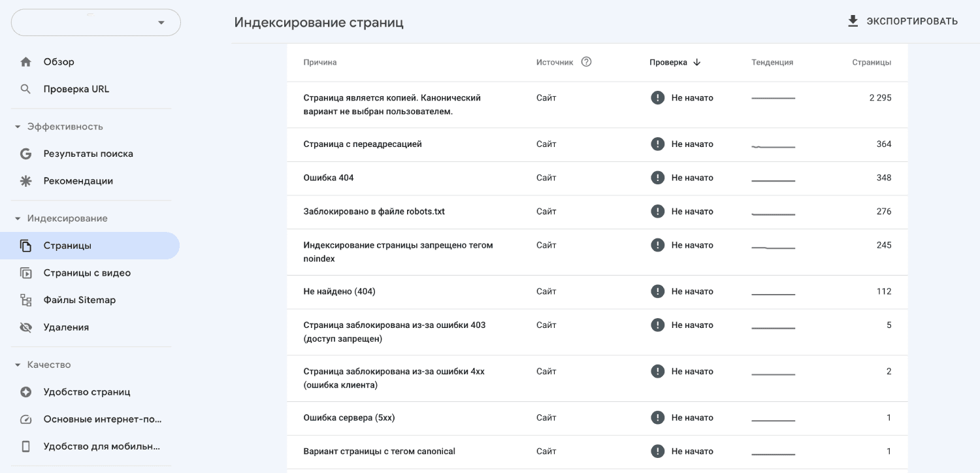
Task: Click the page count 2 295
Action: pyautogui.click(x=880, y=97)
